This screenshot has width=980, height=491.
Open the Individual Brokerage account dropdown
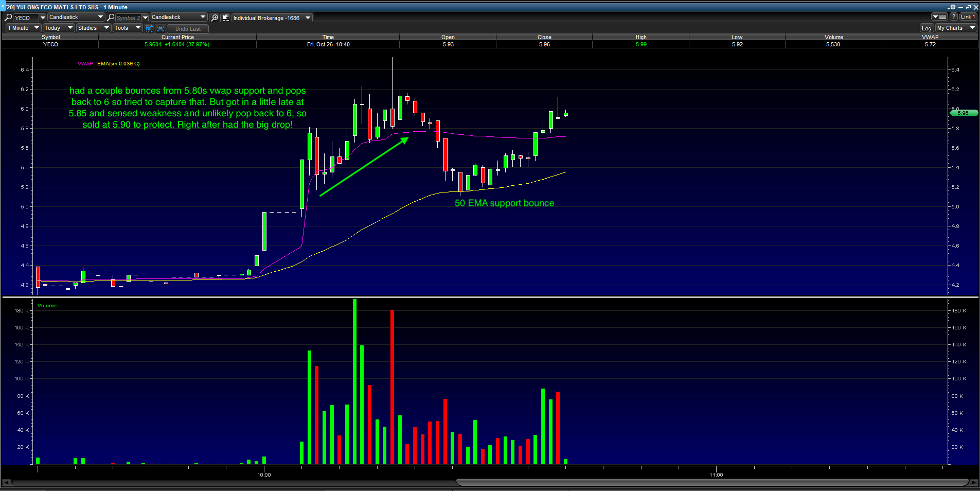point(272,18)
